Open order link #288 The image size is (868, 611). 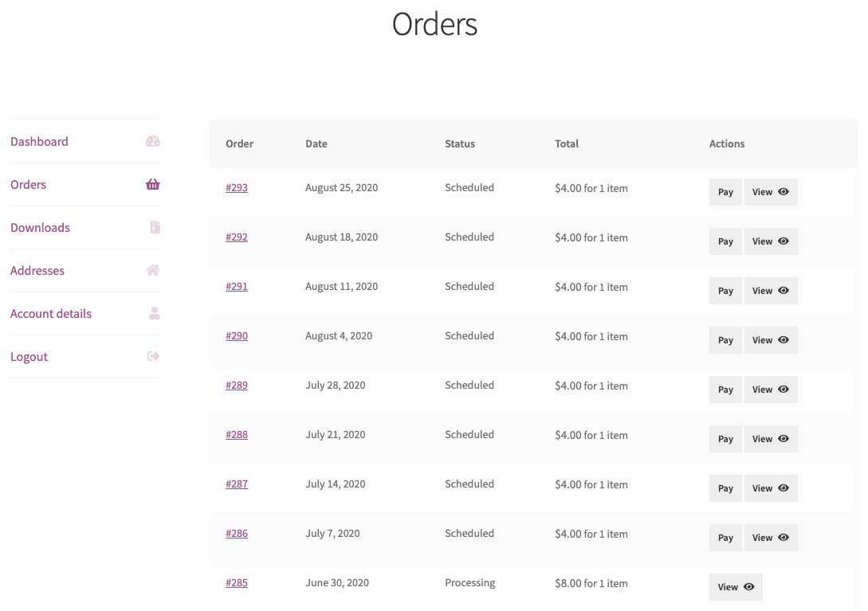click(237, 435)
